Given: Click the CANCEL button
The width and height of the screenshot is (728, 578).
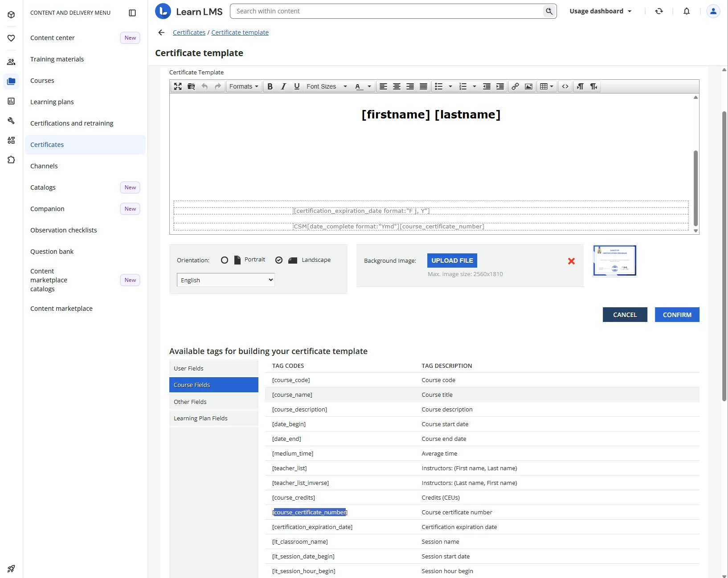Looking at the screenshot, I should click(625, 315).
